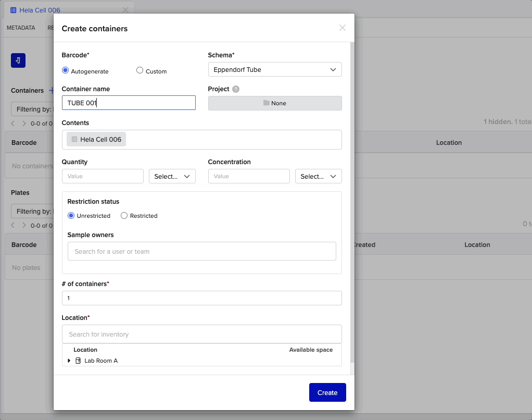This screenshot has height=420, width=532.
Task: Go to next page of Containers table
Action: (24, 123)
